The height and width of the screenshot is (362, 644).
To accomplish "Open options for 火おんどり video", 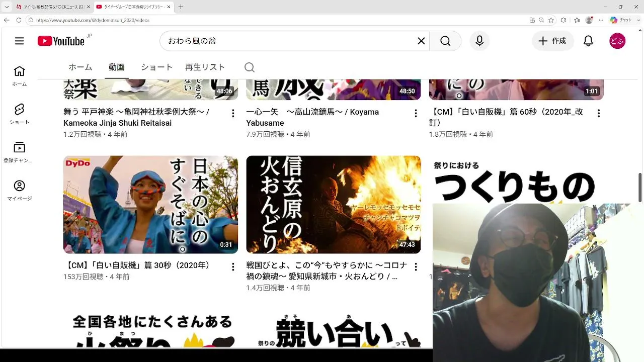I will coord(416,267).
